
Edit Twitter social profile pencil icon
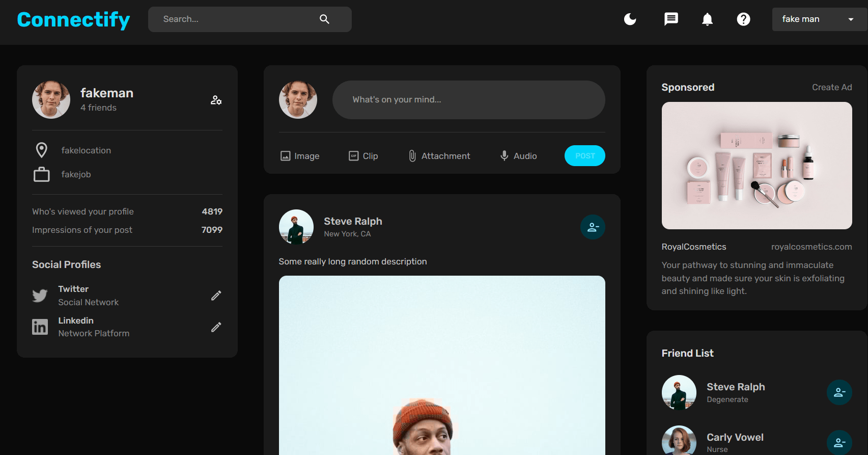point(216,296)
